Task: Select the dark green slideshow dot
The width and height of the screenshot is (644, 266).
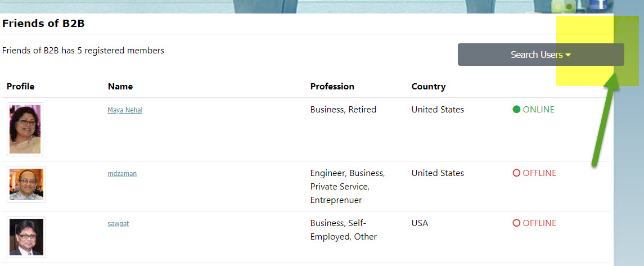Action: pos(569,7)
